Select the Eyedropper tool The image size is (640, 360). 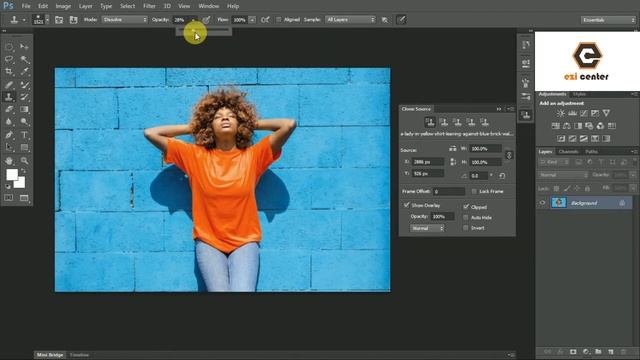(x=24, y=72)
